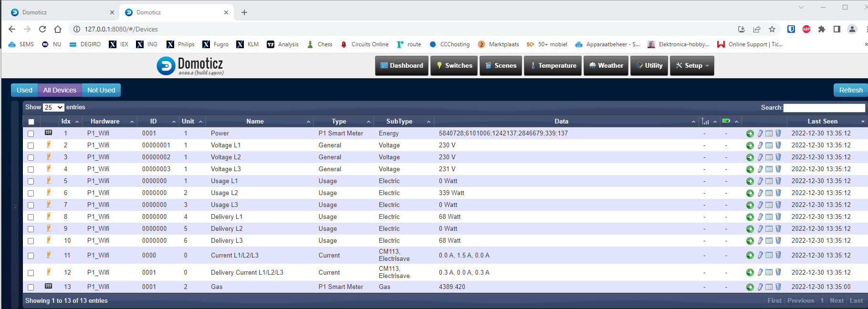This screenshot has width=868, height=309.
Task: Check the checkbox for the Power row
Action: [x=31, y=134]
